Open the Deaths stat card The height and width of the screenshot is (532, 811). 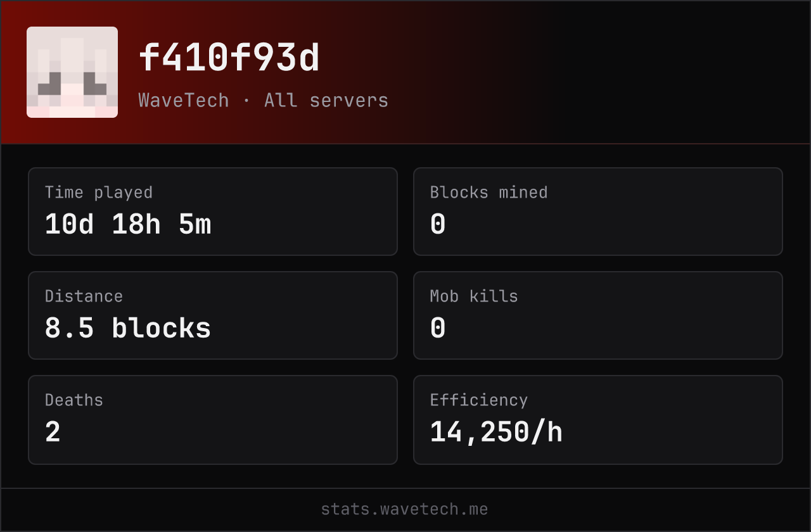tap(213, 420)
